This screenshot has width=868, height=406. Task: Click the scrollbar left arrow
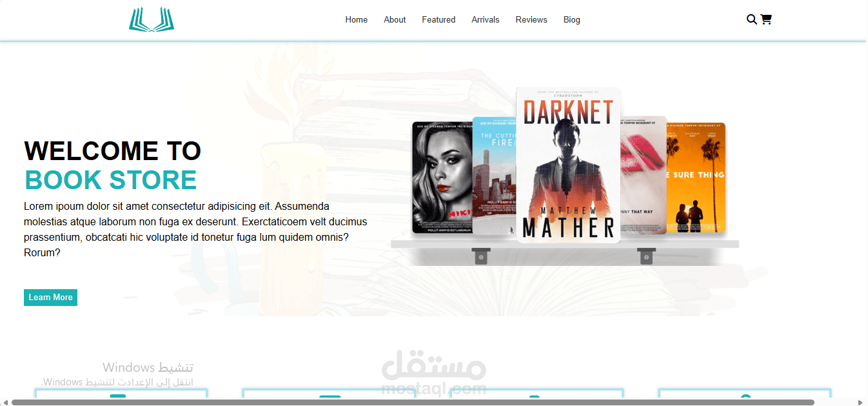(x=5, y=402)
